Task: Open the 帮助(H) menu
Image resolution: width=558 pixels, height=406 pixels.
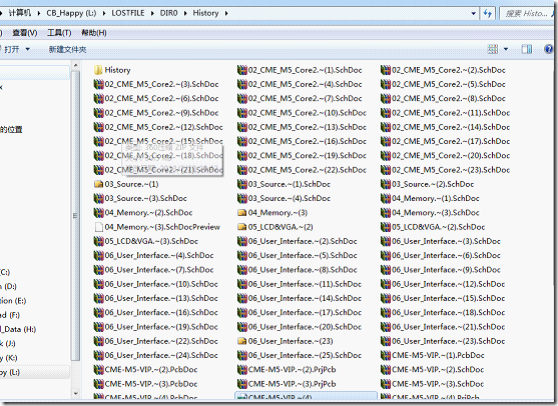Action: (x=94, y=33)
